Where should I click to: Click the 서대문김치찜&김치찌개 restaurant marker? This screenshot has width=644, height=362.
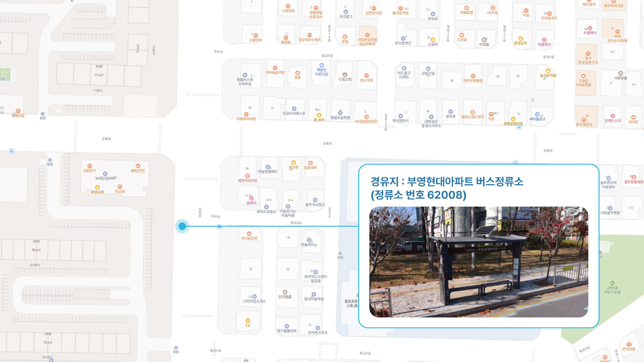pyautogui.click(x=367, y=34)
